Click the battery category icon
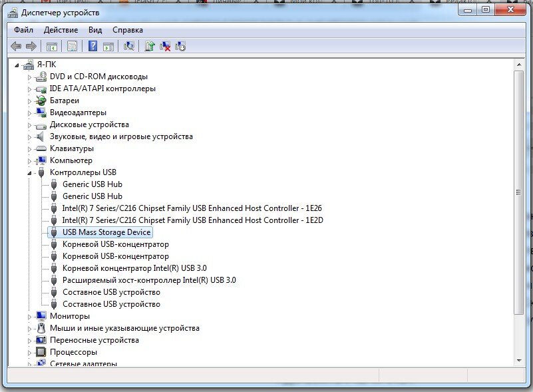This screenshot has width=533, height=392. pos(41,100)
